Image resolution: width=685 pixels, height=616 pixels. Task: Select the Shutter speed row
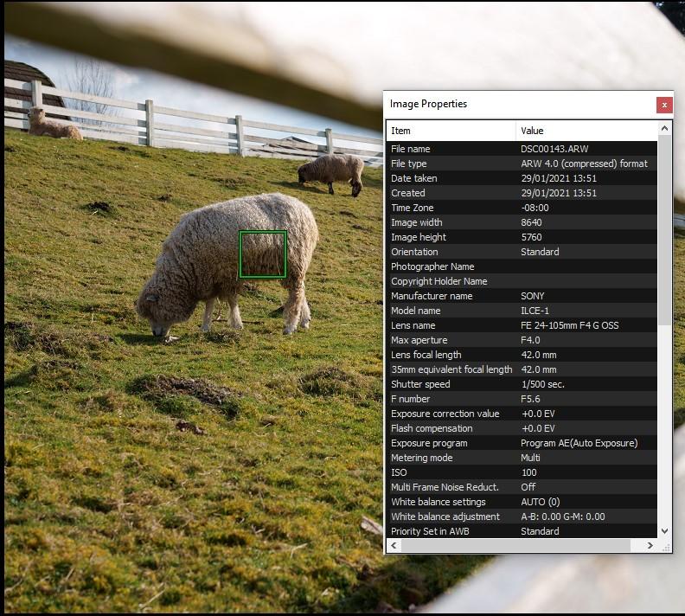[522, 384]
